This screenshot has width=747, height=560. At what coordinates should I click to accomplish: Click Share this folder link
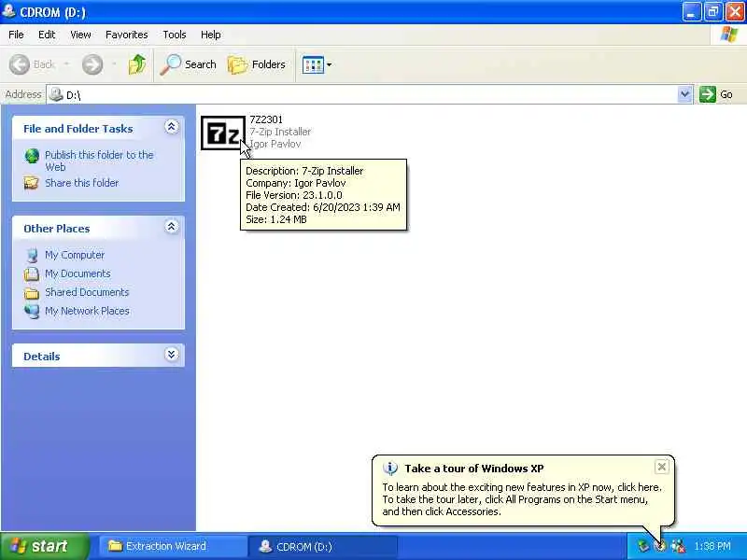[81, 182]
